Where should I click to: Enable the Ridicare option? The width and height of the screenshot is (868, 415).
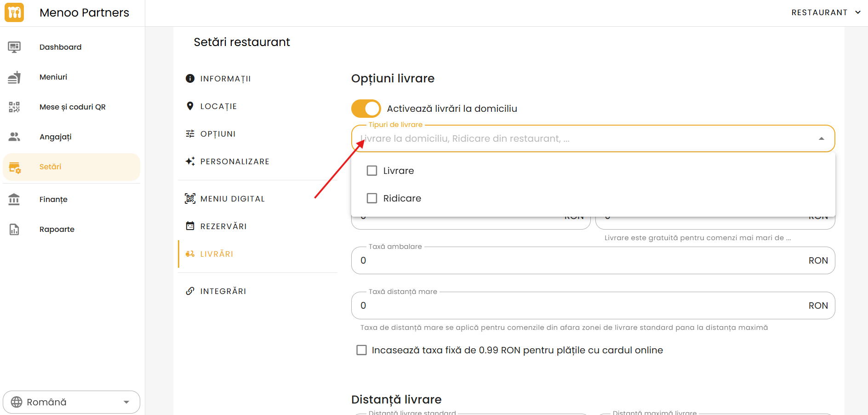point(372,198)
